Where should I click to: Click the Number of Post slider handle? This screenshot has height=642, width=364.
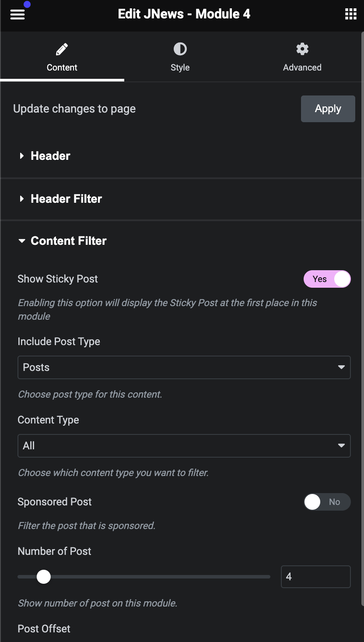tap(44, 577)
